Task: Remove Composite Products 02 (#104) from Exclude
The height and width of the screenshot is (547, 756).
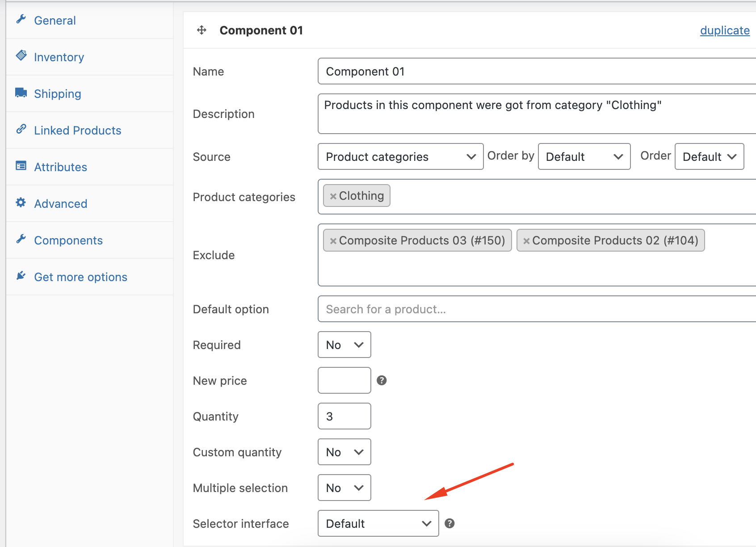Action: tap(526, 241)
